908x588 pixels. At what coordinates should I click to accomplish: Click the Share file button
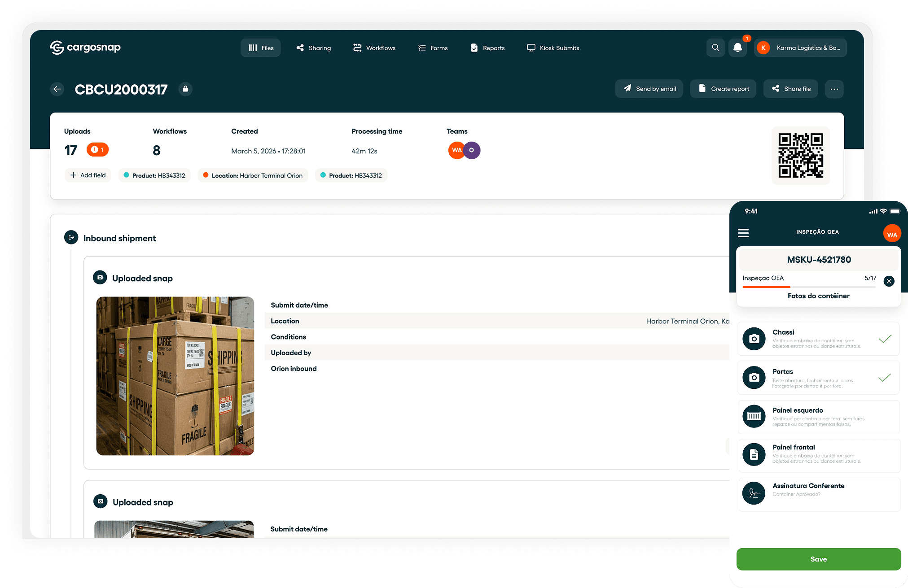click(x=791, y=89)
